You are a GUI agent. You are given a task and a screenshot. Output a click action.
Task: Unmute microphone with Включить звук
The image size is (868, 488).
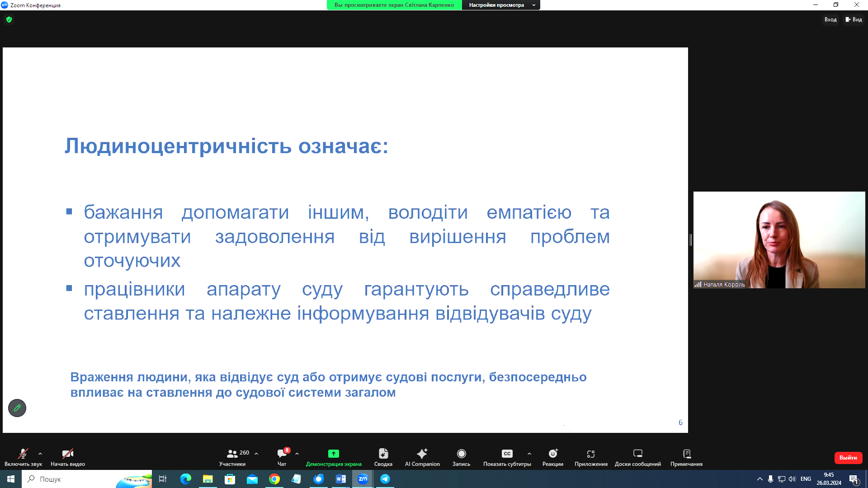pos(23,457)
